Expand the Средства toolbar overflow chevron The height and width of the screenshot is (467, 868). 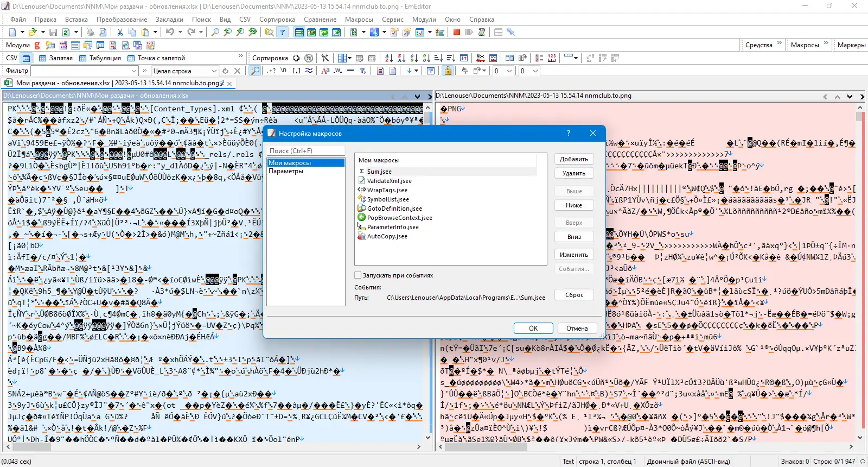pyautogui.click(x=780, y=43)
